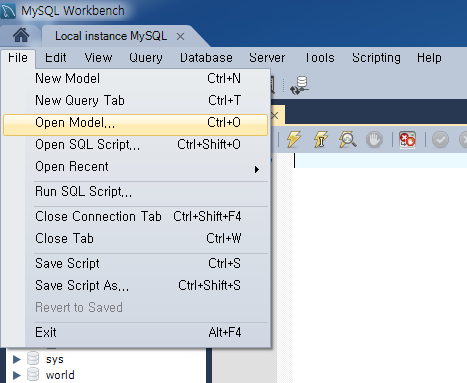467x383 pixels.
Task: Expand the world schema tree node
Action: 16,375
